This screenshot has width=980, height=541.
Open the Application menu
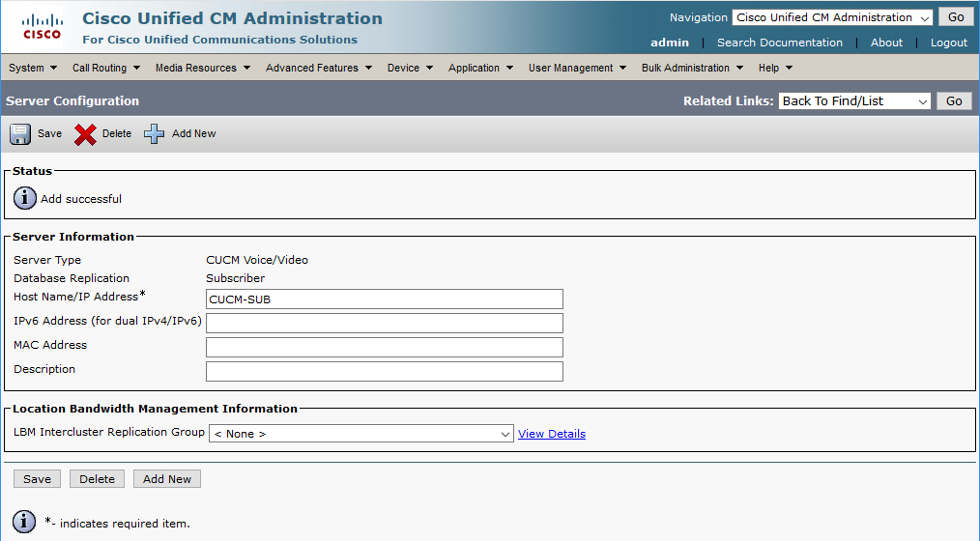[480, 68]
